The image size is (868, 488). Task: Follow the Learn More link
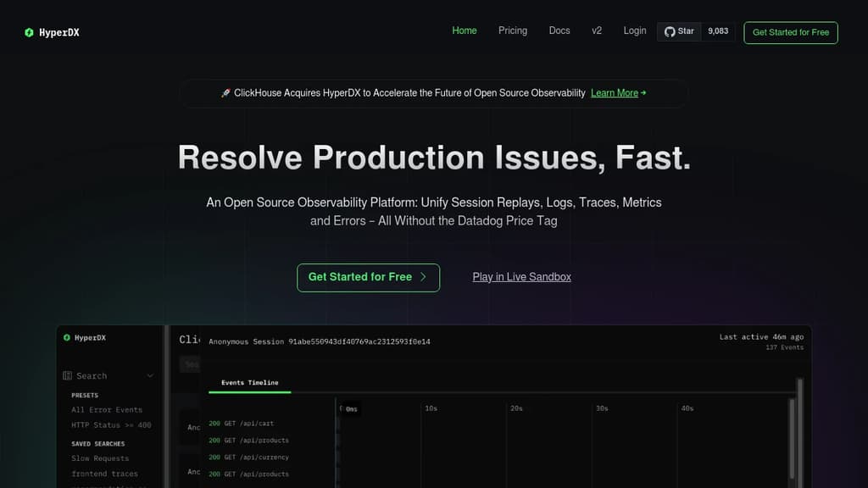615,93
